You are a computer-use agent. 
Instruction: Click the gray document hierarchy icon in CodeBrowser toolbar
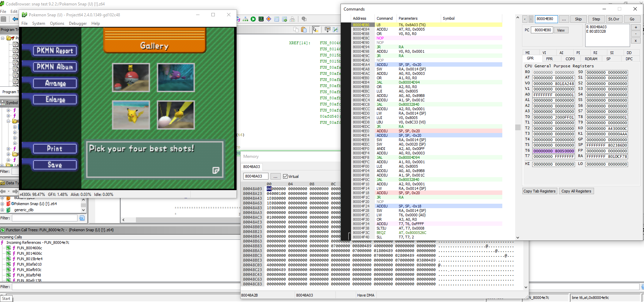[x=292, y=19]
